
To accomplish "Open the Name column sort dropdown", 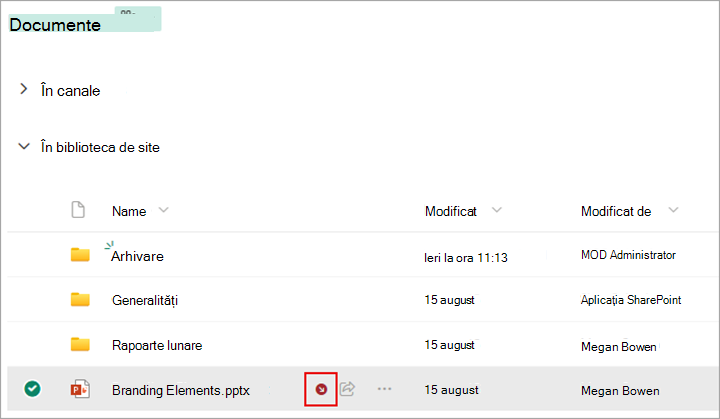I will (x=163, y=210).
